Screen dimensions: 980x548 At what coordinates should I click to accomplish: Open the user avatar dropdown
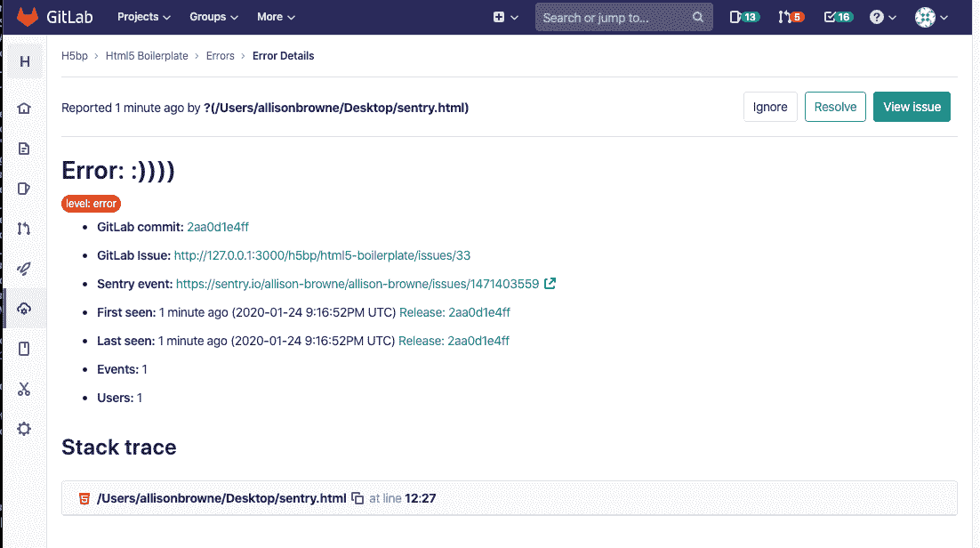click(930, 16)
